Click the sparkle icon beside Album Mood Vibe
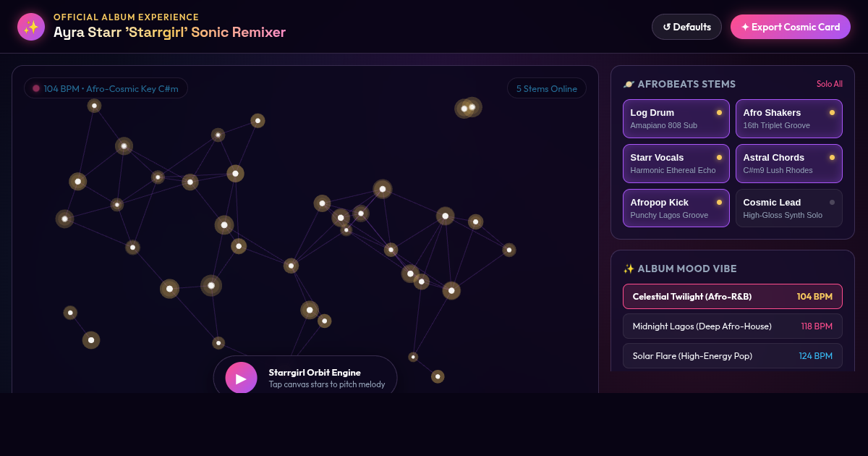The height and width of the screenshot is (456, 868). point(629,269)
